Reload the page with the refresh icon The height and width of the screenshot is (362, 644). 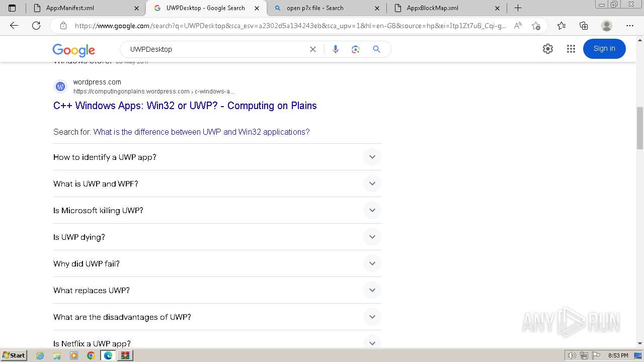click(36, 26)
